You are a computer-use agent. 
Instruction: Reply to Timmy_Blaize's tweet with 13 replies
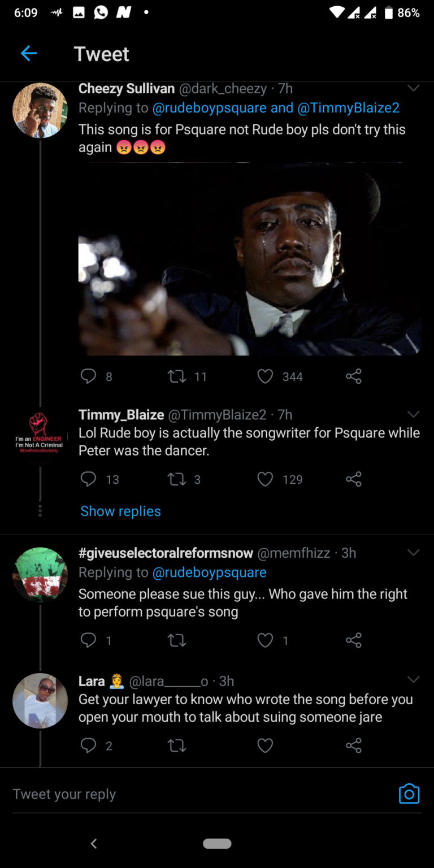point(89,479)
